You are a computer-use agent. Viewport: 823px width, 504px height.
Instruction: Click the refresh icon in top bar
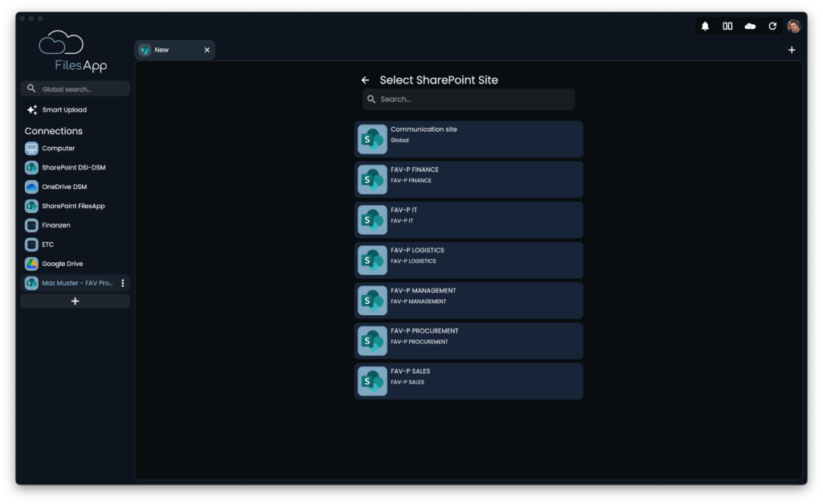pyautogui.click(x=772, y=27)
